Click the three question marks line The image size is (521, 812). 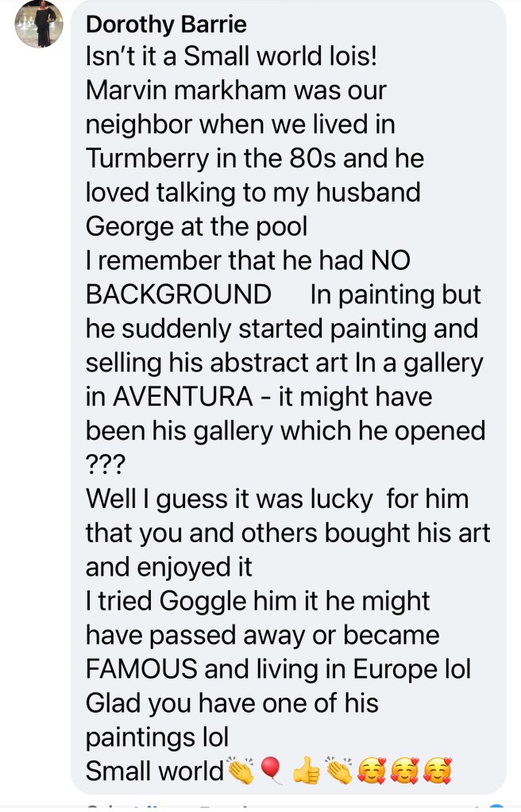(x=101, y=464)
